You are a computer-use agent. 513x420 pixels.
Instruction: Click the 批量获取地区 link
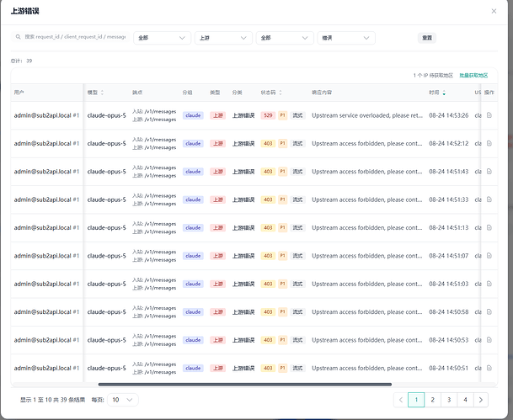pyautogui.click(x=473, y=76)
